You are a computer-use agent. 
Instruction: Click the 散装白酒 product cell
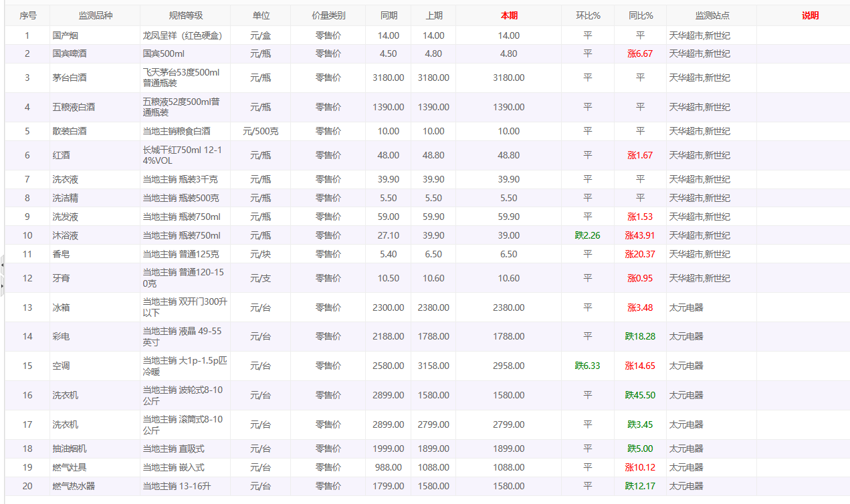95,131
